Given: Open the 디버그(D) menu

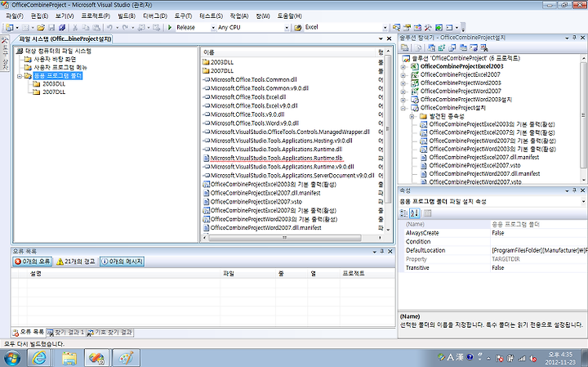Looking at the screenshot, I should click(155, 16).
